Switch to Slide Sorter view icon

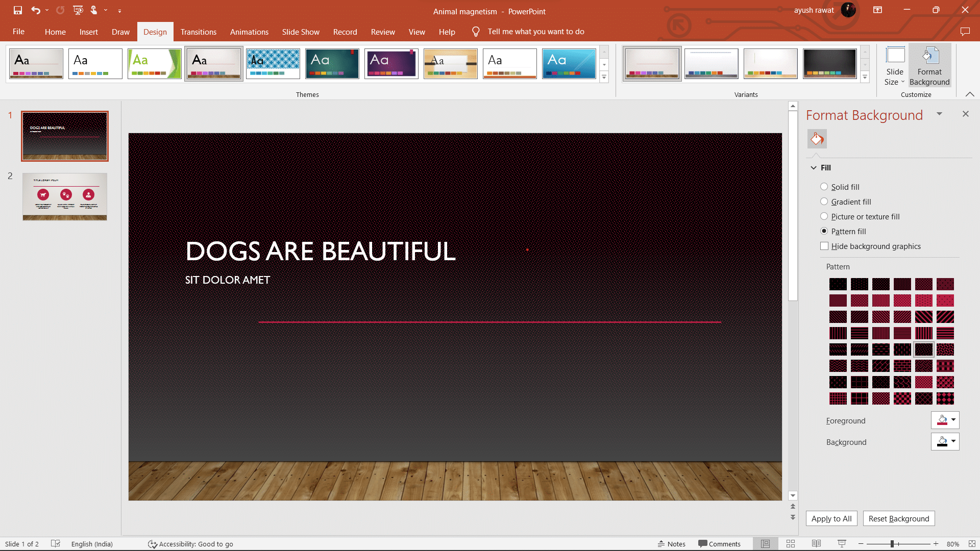pyautogui.click(x=791, y=544)
